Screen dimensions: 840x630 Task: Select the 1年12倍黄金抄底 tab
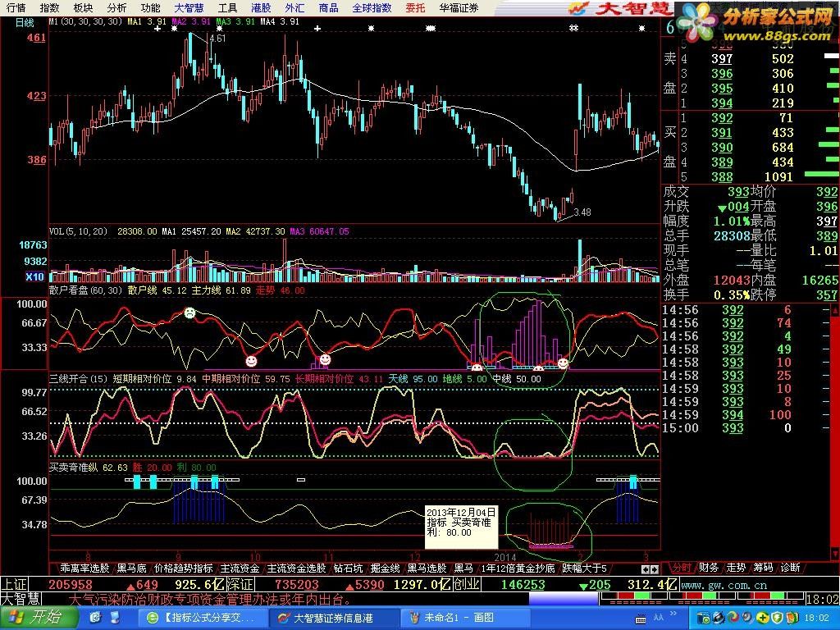[x=518, y=568]
